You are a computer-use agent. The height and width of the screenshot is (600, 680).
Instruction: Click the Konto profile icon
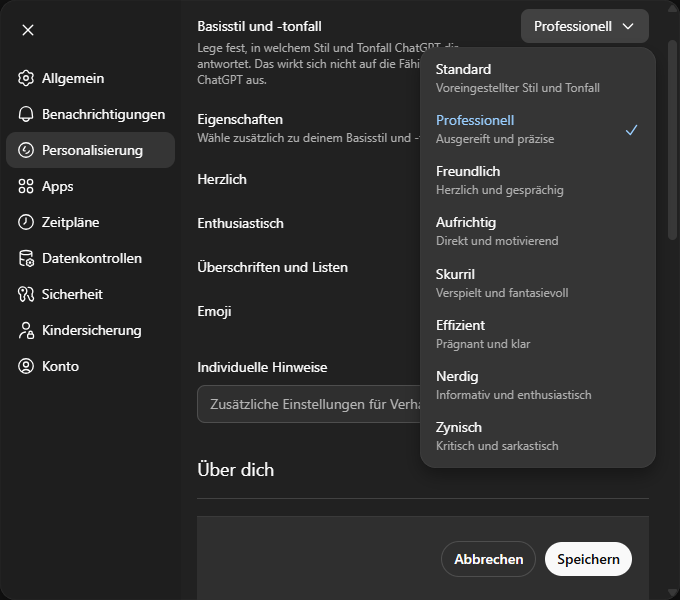(x=26, y=366)
